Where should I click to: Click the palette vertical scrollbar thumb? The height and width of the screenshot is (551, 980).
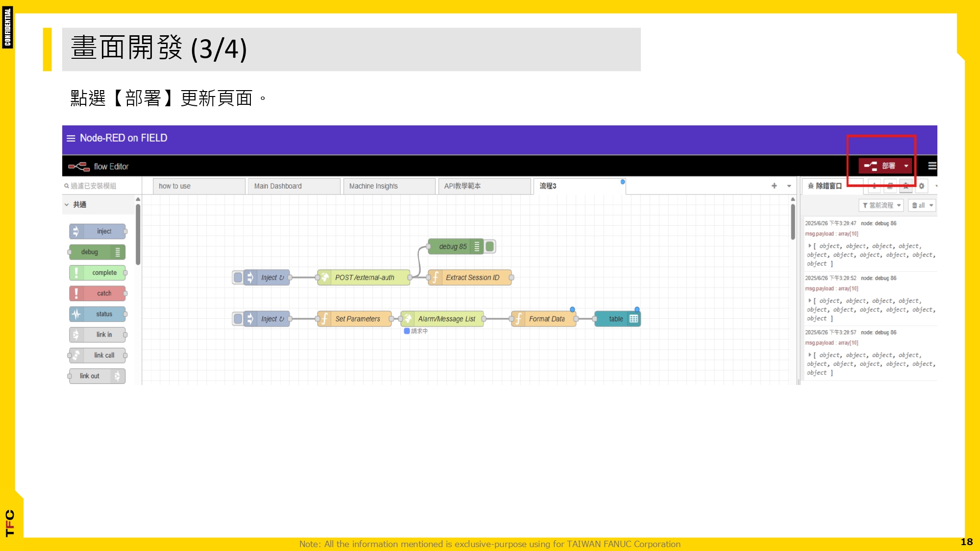coord(138,235)
